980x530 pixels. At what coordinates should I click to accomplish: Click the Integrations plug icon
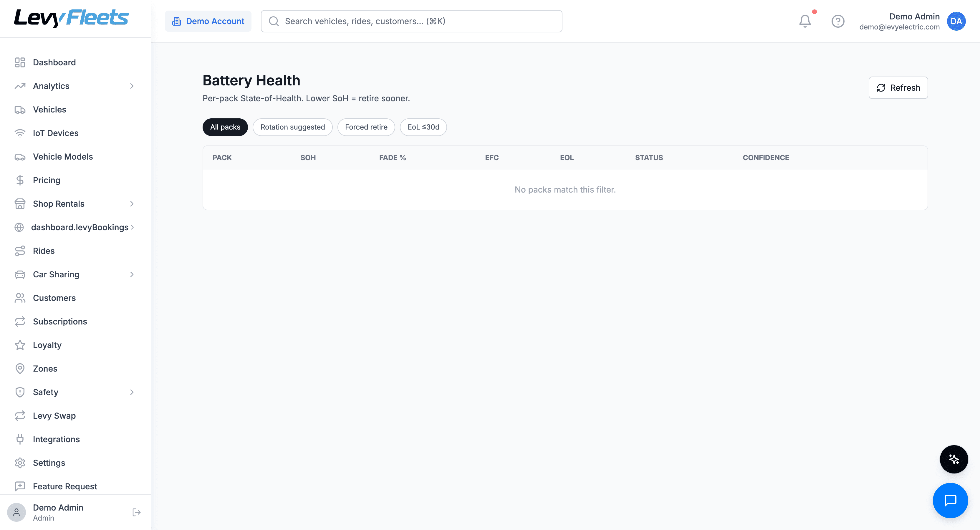point(20,439)
